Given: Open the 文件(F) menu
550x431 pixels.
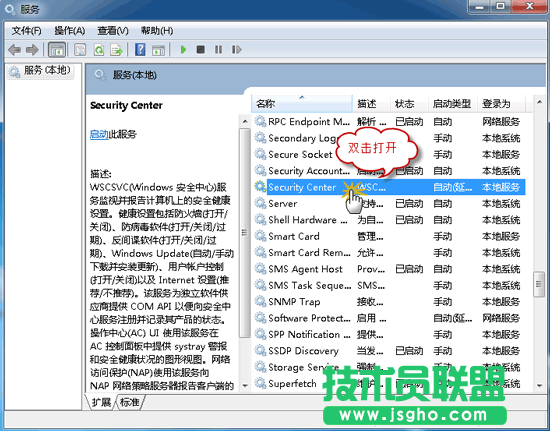Looking at the screenshot, I should tap(27, 31).
